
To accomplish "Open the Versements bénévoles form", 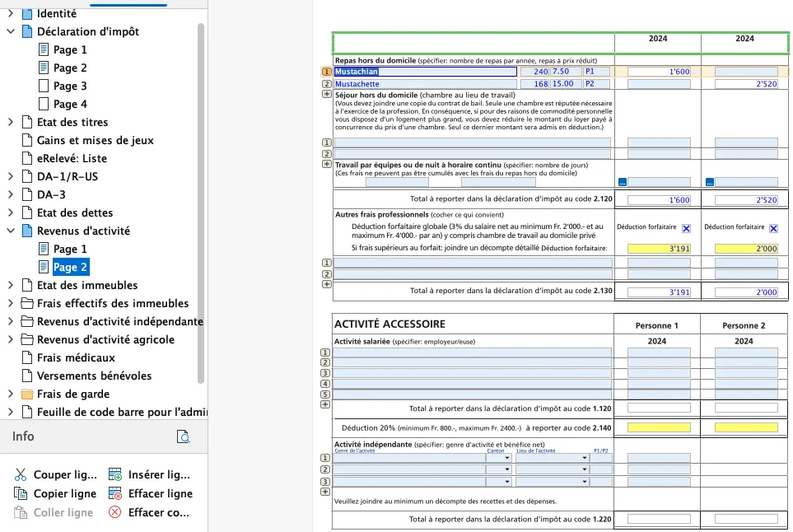I will tap(94, 376).
